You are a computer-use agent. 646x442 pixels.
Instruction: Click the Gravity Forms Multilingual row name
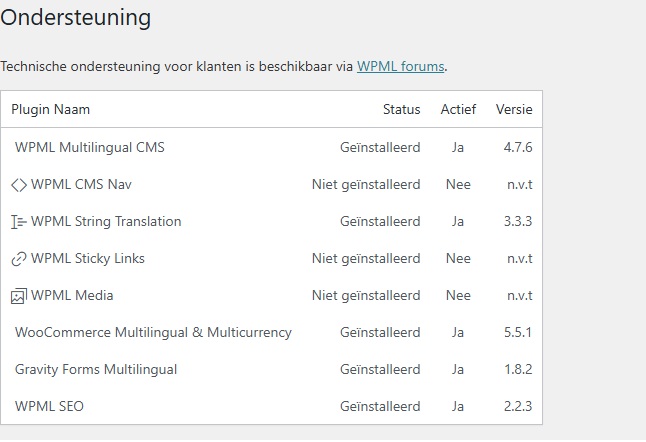pyautogui.click(x=96, y=370)
